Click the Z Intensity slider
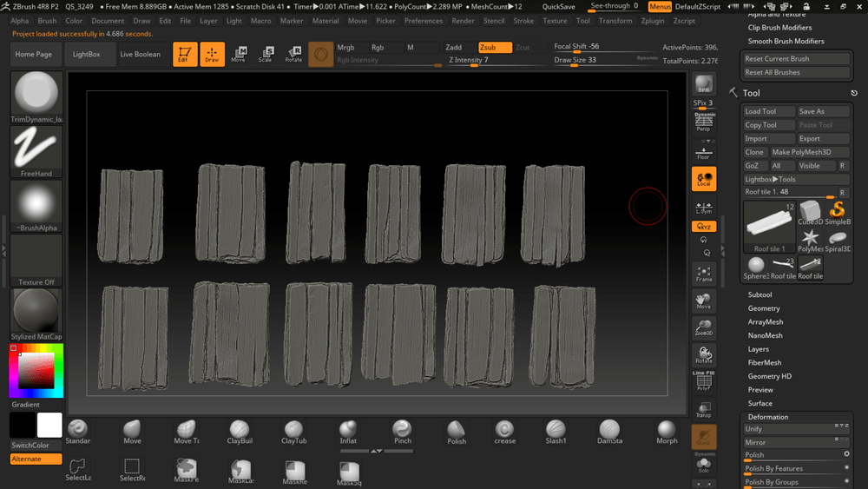The height and width of the screenshot is (489, 868). (469, 61)
